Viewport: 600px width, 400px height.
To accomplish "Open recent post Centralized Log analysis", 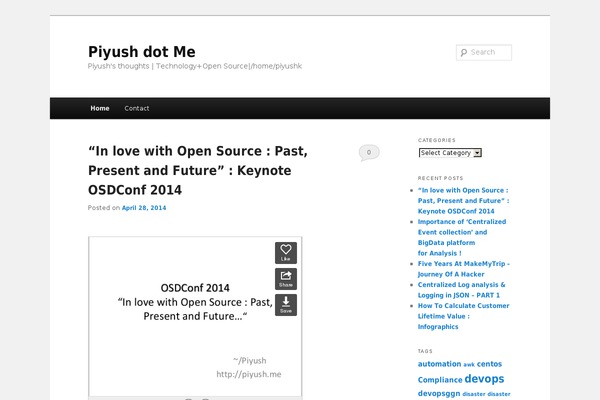I will (x=461, y=290).
